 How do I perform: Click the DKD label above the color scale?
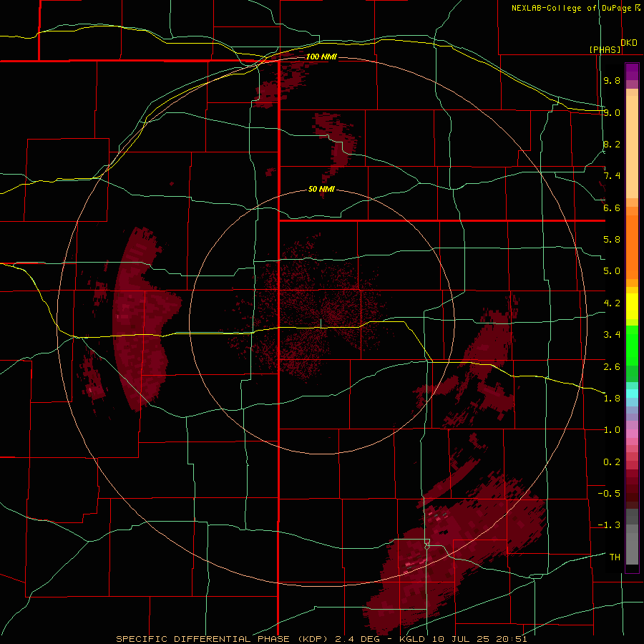[x=629, y=43]
